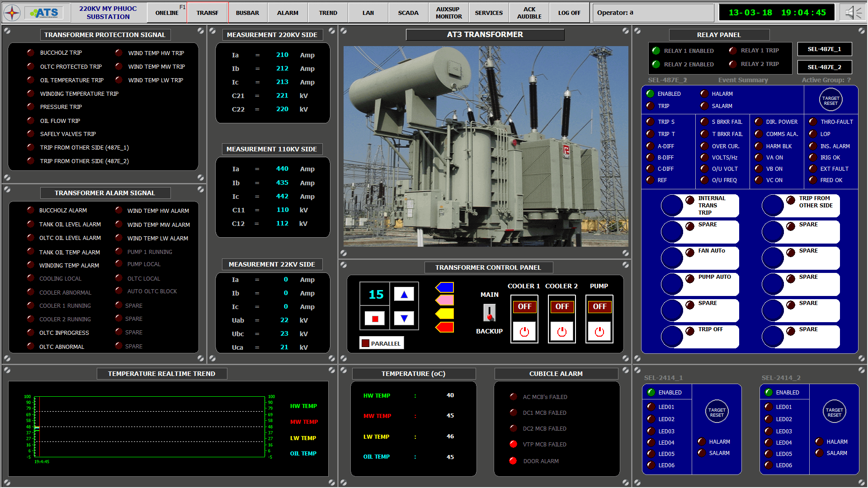Select the SEL-487E_2 relay selector
Image resolution: width=868 pixels, height=488 pixels.
824,67
